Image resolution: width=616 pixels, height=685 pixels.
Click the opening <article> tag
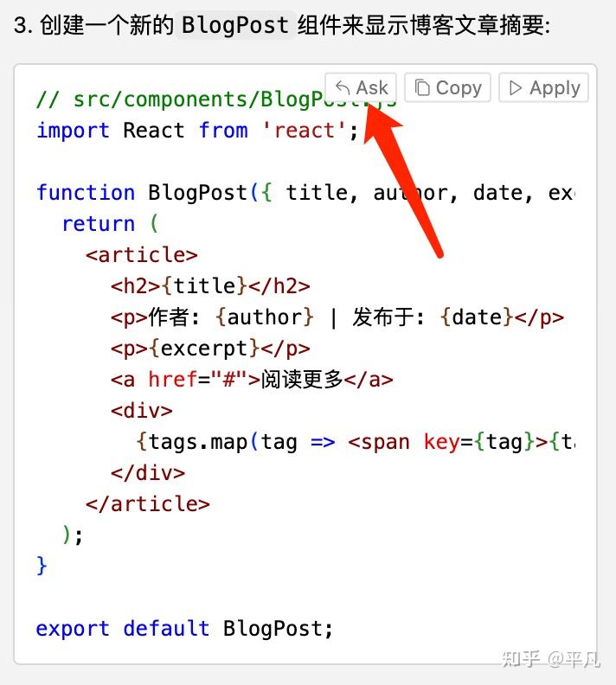[142, 254]
